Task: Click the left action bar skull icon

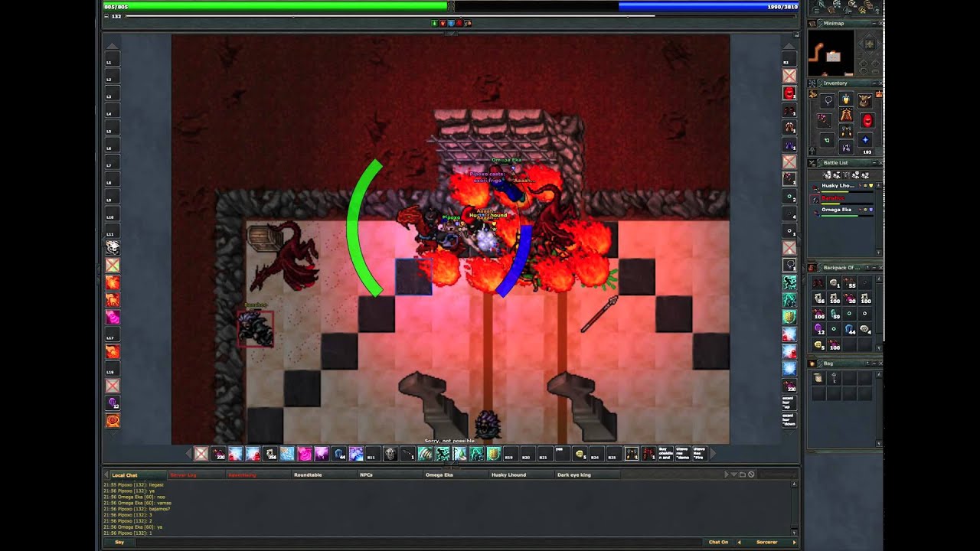Action: pos(113,247)
